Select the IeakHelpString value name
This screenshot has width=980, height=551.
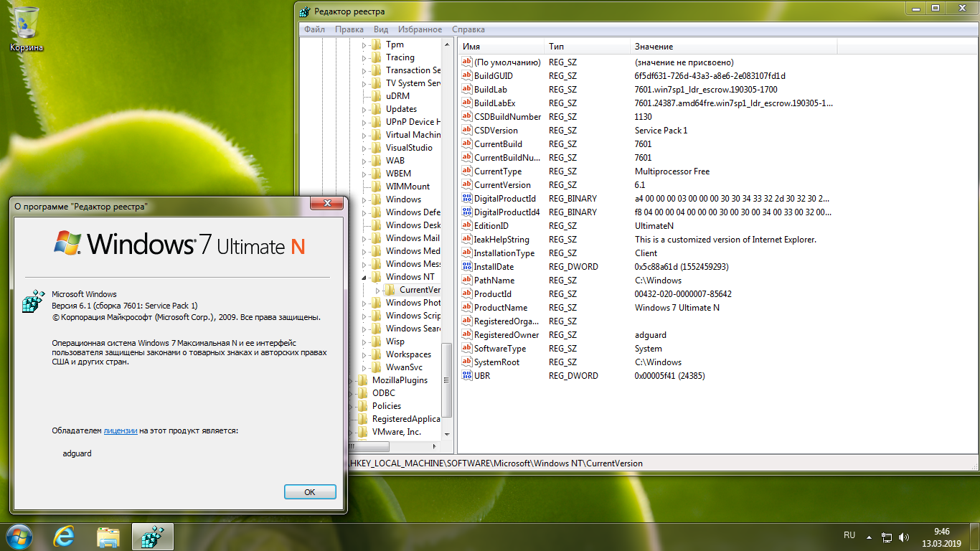click(501, 240)
